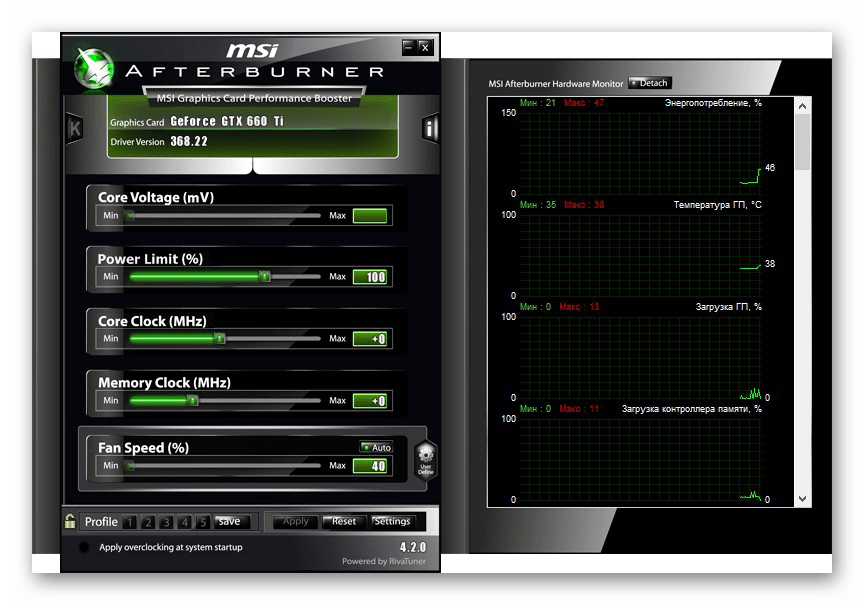Click the profile lock padlock icon
The image size is (864, 605).
point(70,521)
